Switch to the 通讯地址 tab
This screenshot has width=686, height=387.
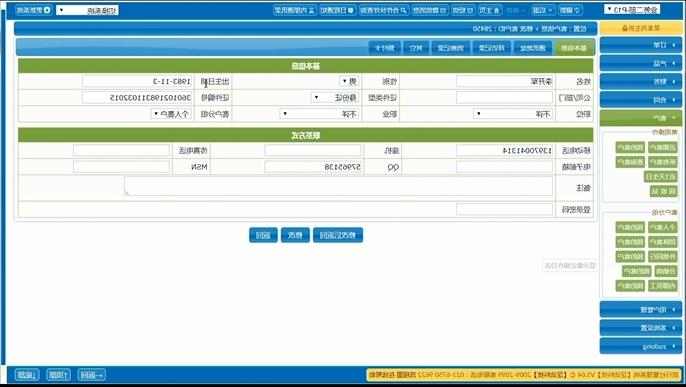pos(532,48)
